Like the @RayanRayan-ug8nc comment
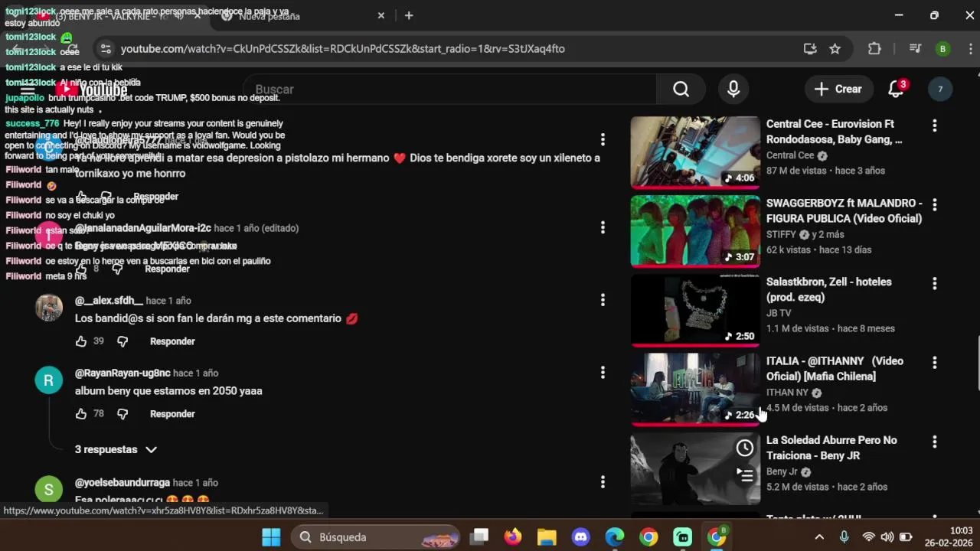This screenshot has height=551, width=980. tap(81, 414)
